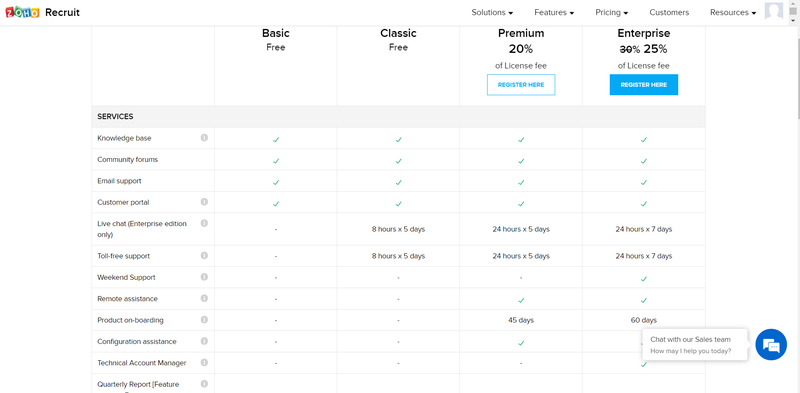This screenshot has height=393, width=800.
Task: Click the Technical Account Manager label
Action: 142,363
